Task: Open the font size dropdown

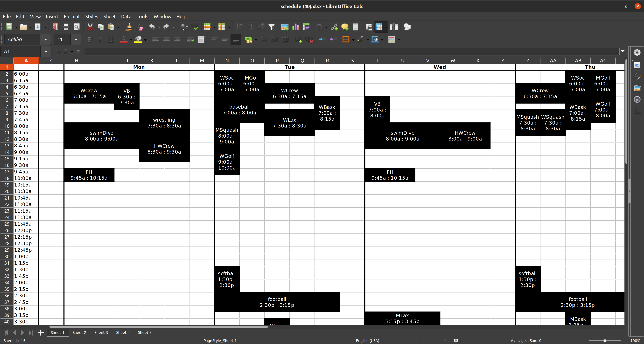Action: [76, 40]
